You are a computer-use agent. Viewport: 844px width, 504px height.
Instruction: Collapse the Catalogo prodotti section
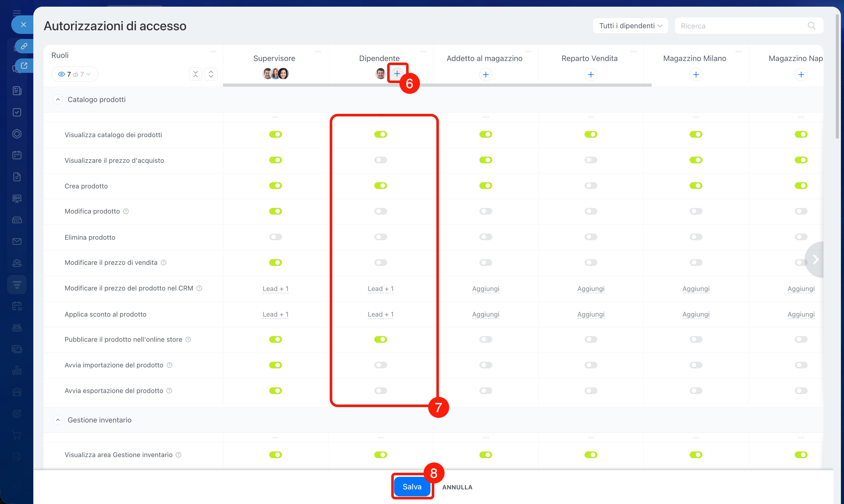(x=58, y=99)
